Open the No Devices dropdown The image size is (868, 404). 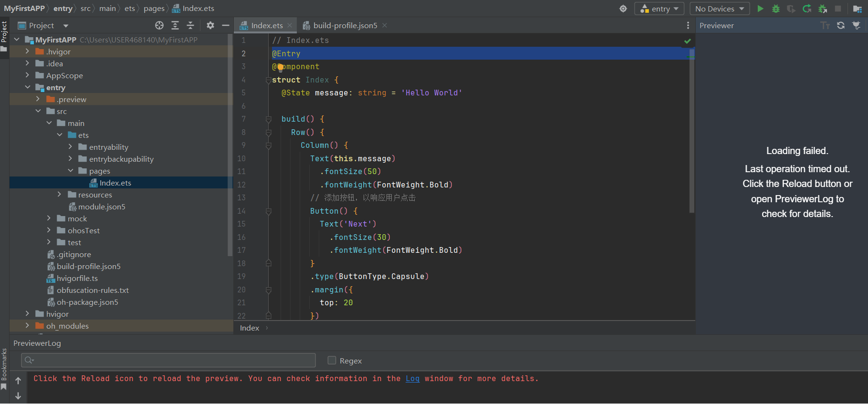(x=720, y=9)
